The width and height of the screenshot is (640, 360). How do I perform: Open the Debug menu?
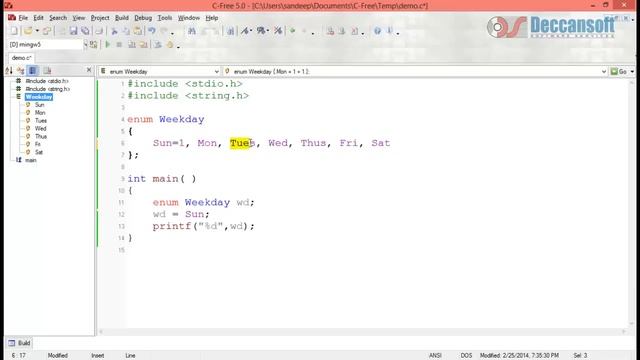143,18
